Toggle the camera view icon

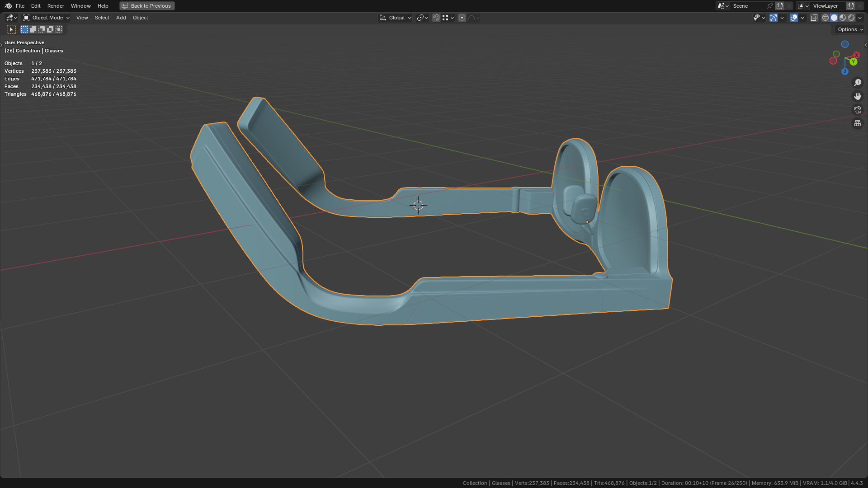pyautogui.click(x=858, y=110)
